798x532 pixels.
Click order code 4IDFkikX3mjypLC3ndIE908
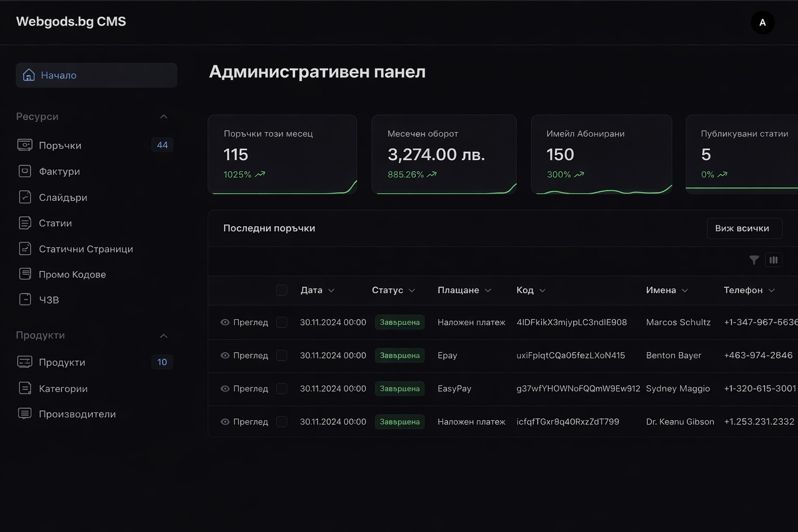pyautogui.click(x=571, y=322)
